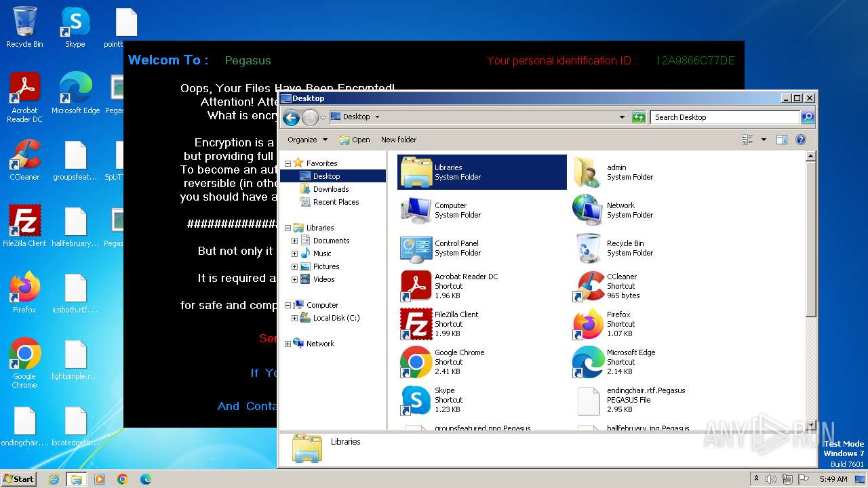Click CCleaner desktop icon
Screen dimensions: 868x488
tap(24, 160)
